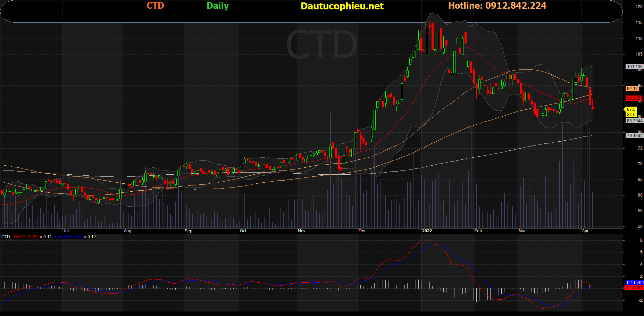
Task: Click the Nov label on the time axis
Action: point(302,231)
